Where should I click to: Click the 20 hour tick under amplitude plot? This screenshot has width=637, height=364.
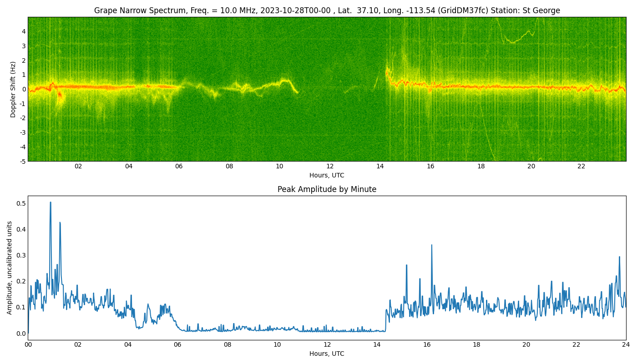526,345
